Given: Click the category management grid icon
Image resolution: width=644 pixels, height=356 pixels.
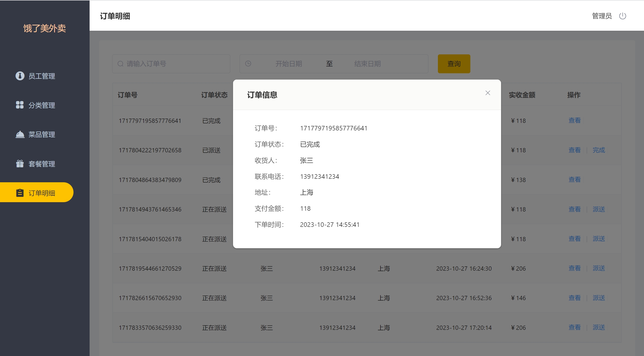Looking at the screenshot, I should pos(20,105).
